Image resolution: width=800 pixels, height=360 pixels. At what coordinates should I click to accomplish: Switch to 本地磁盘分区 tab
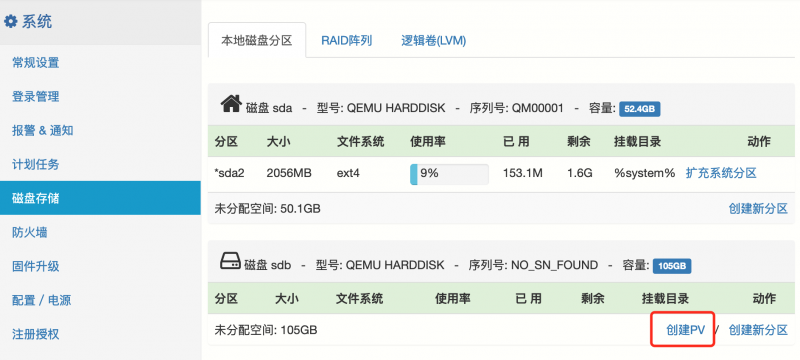pos(257,40)
